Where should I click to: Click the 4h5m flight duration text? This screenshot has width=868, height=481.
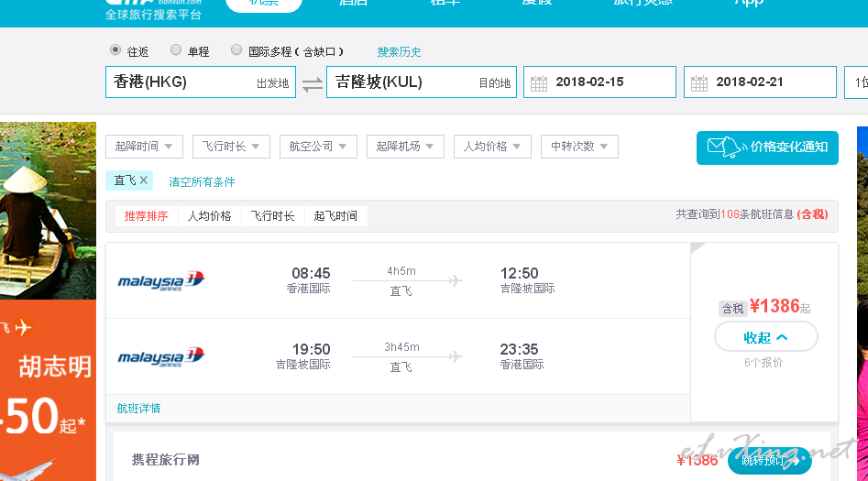click(x=401, y=271)
